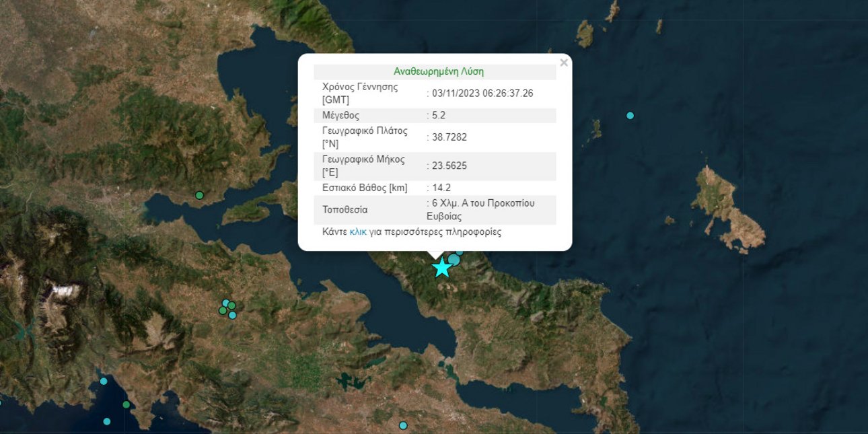
Task: Click the teal marker in the northeast Aegean Sea
Action: click(629, 115)
